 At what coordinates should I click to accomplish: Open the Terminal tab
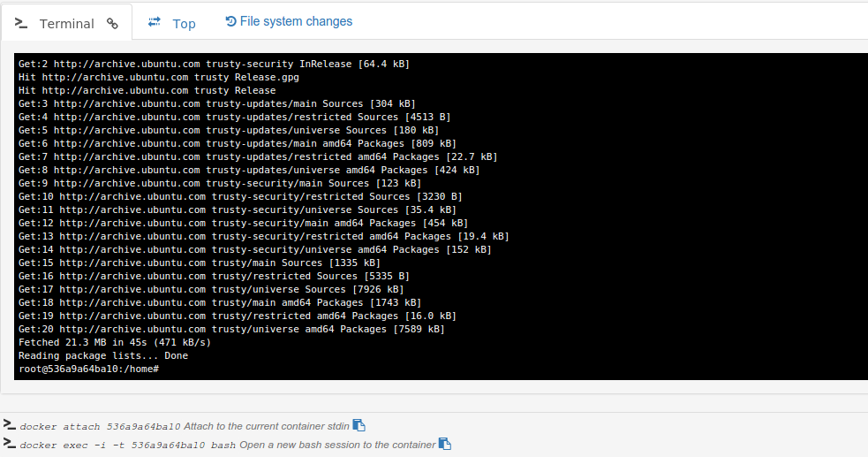click(66, 23)
